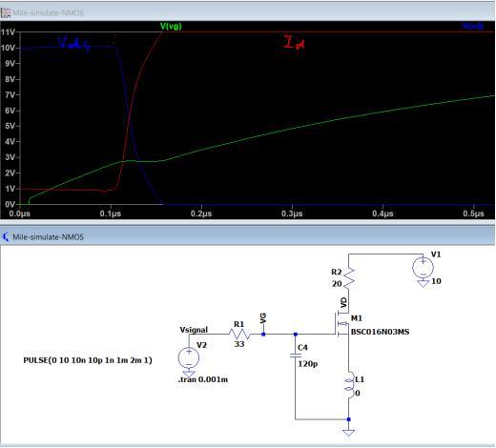The height and width of the screenshot is (448, 496).
Task: Click the 0.5µs time axis label
Action: point(473,214)
